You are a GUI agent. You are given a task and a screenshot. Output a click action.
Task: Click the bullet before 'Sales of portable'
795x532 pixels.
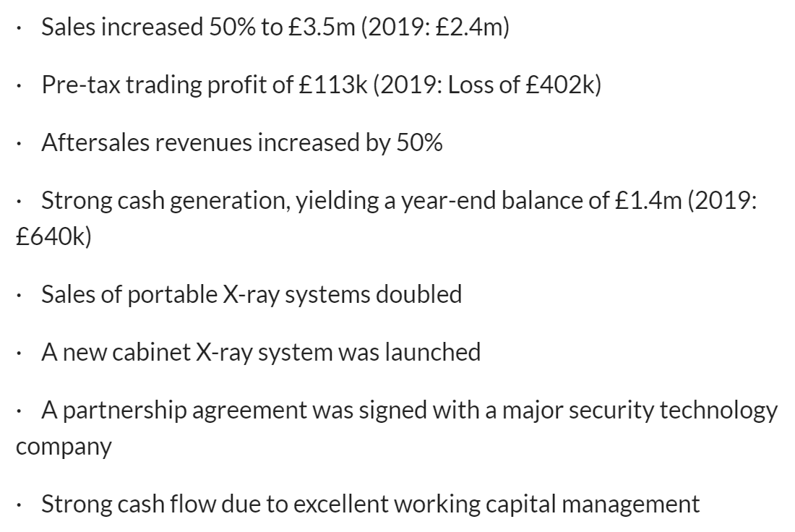[x=19, y=296]
